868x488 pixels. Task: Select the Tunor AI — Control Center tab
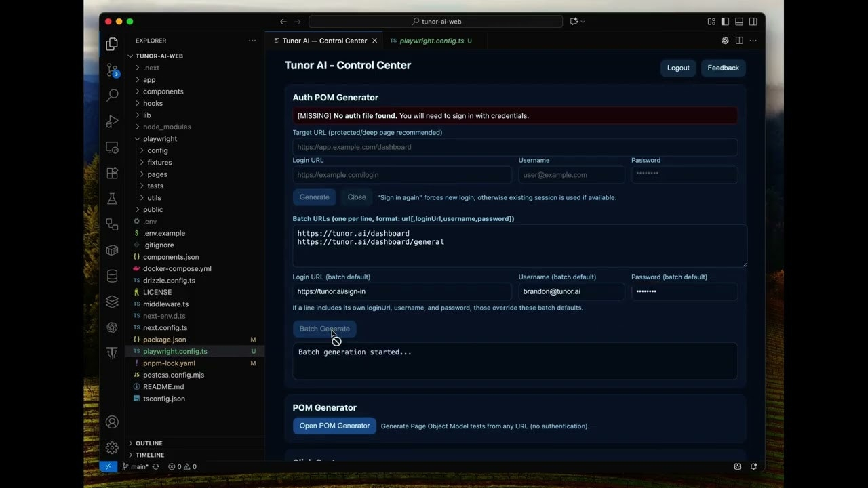pos(324,41)
